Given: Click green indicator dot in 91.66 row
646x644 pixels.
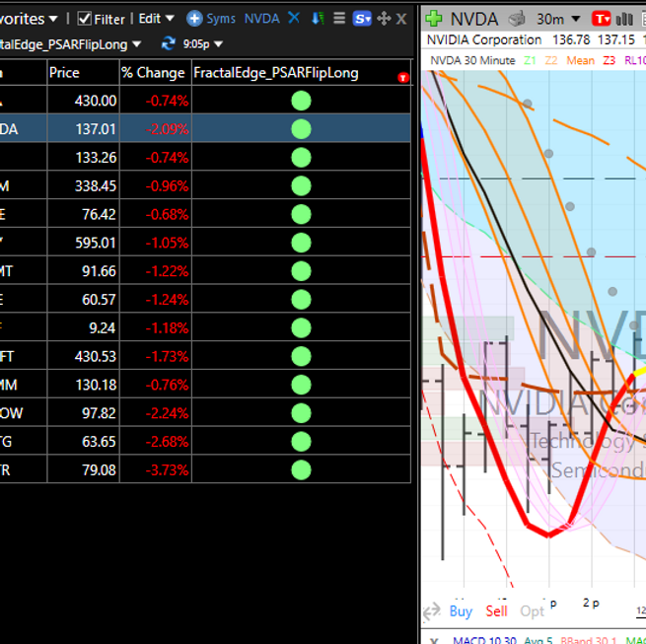Looking at the screenshot, I should pyautogui.click(x=301, y=271).
